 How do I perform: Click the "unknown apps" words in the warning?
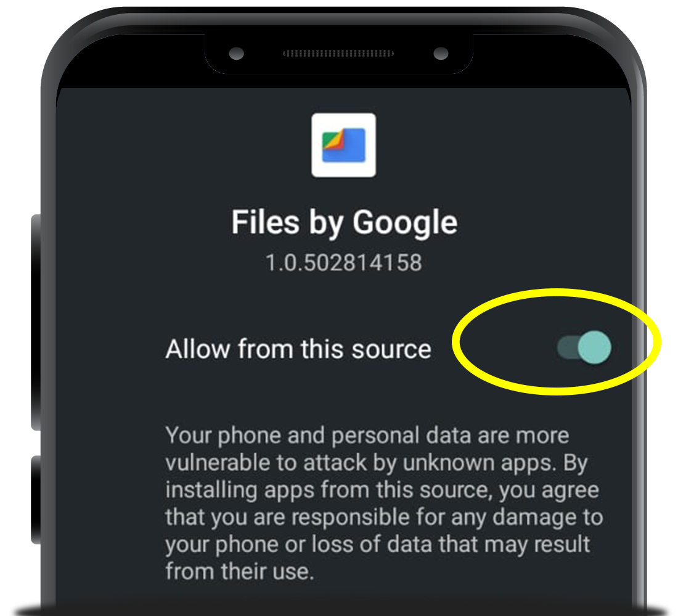[x=478, y=463]
